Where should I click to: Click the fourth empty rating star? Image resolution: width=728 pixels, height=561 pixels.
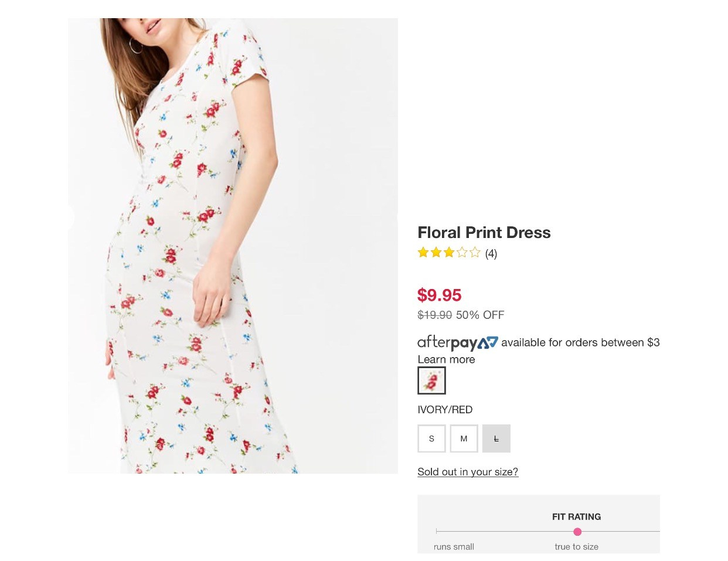point(462,253)
